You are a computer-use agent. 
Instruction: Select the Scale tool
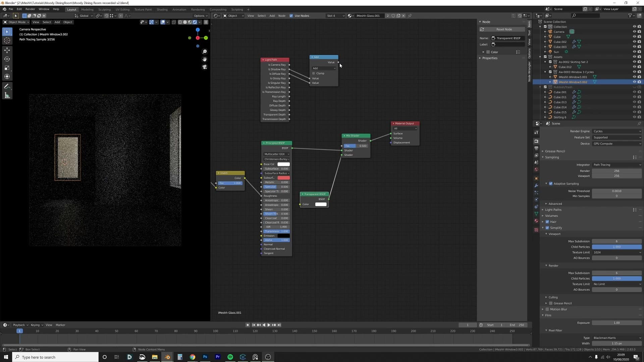(x=7, y=68)
